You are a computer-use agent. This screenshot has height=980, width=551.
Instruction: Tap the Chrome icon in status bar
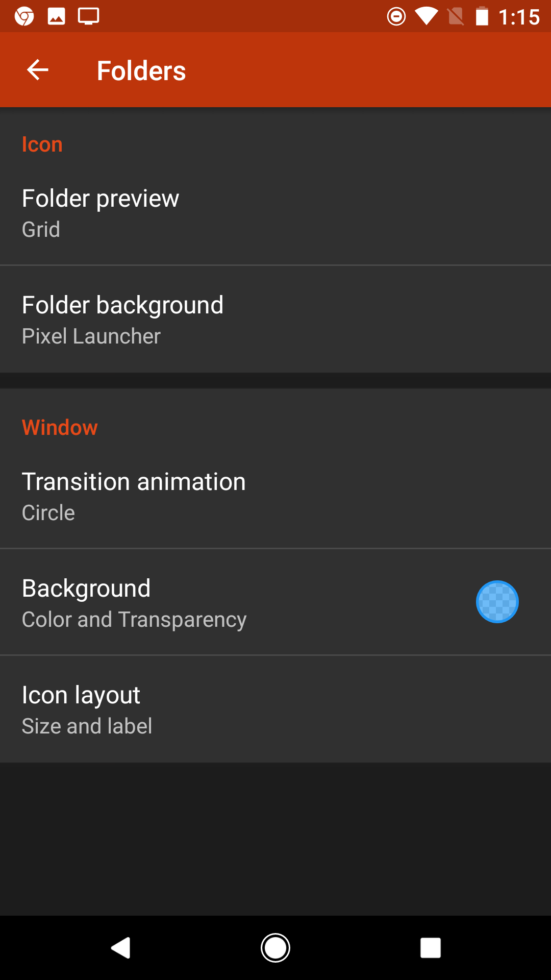24,16
